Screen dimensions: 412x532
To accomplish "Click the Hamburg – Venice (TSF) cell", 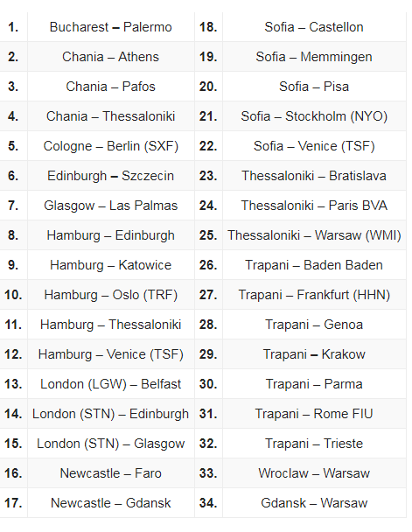I will 110,354.
